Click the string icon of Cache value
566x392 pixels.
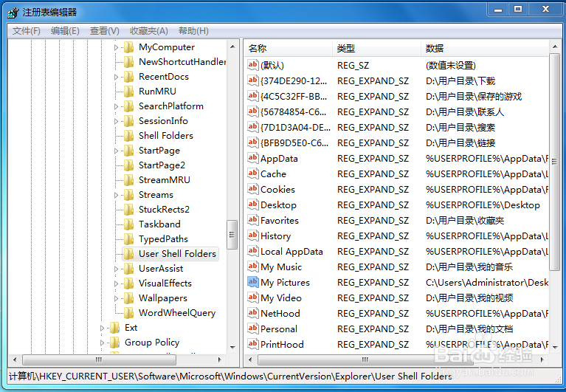pyautogui.click(x=252, y=173)
